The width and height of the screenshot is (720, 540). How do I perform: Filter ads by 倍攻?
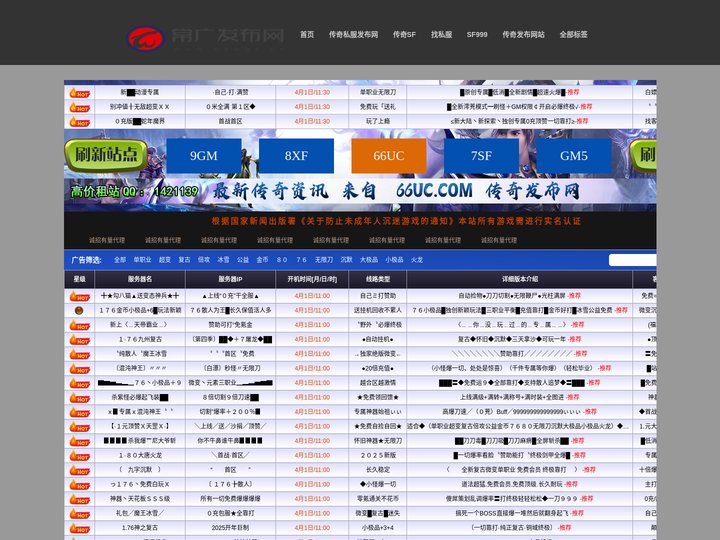click(204, 259)
